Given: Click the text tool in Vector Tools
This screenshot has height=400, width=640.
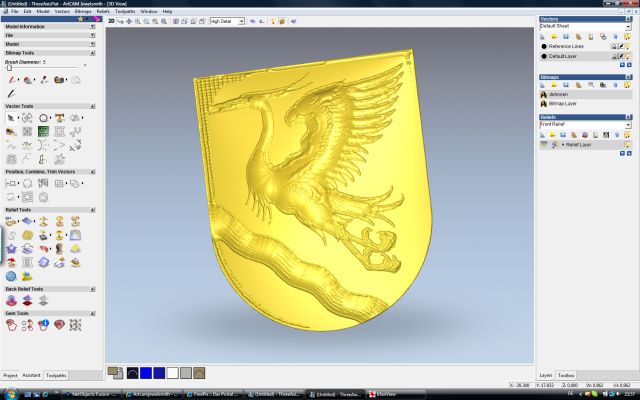Looking at the screenshot, I should click(61, 117).
